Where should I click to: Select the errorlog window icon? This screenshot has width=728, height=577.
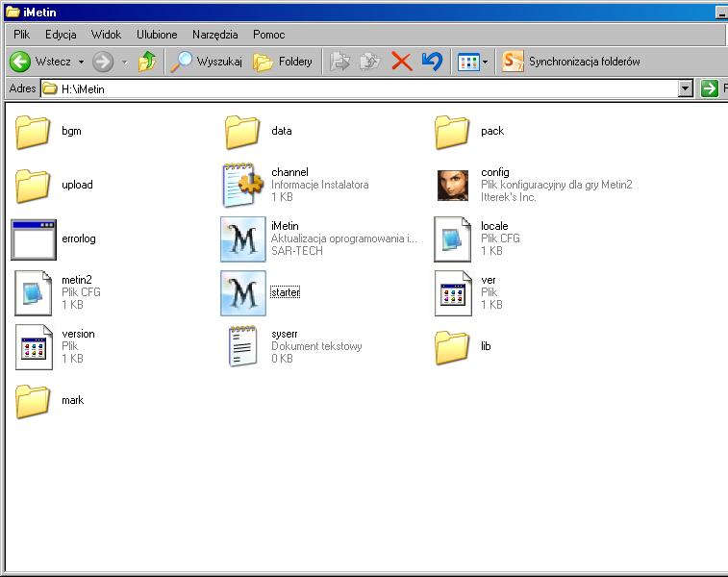pyautogui.click(x=34, y=239)
